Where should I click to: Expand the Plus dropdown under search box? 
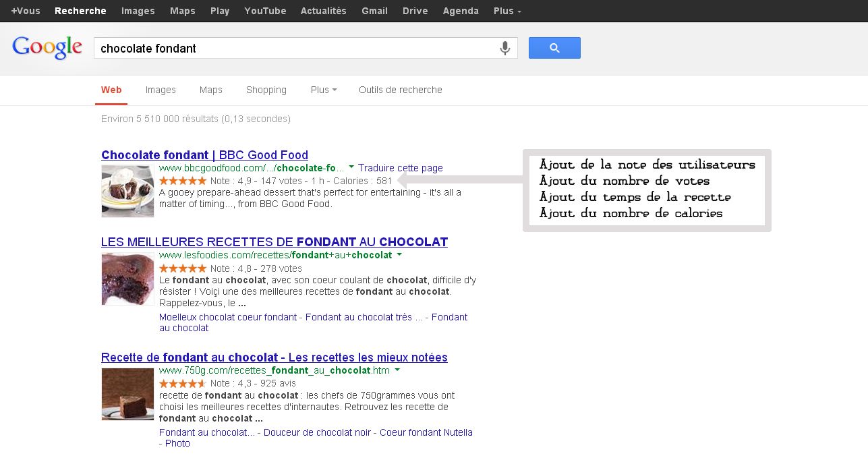click(324, 90)
